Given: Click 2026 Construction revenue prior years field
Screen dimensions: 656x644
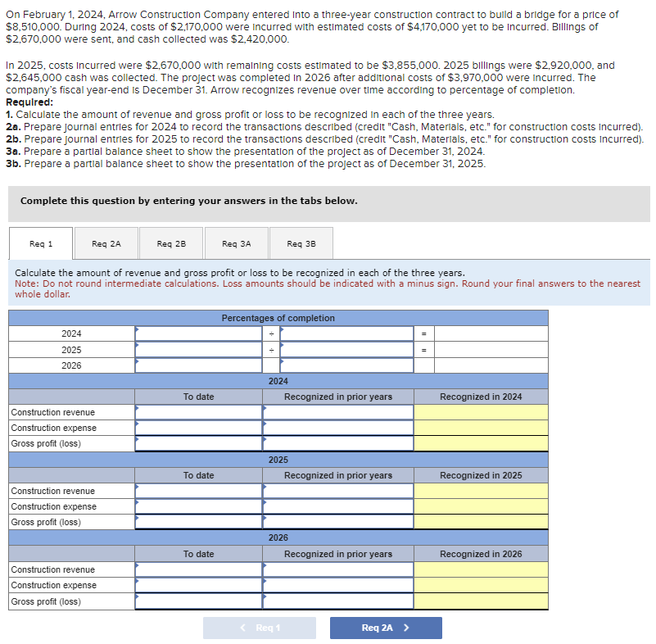Looking at the screenshot, I should [x=338, y=569].
